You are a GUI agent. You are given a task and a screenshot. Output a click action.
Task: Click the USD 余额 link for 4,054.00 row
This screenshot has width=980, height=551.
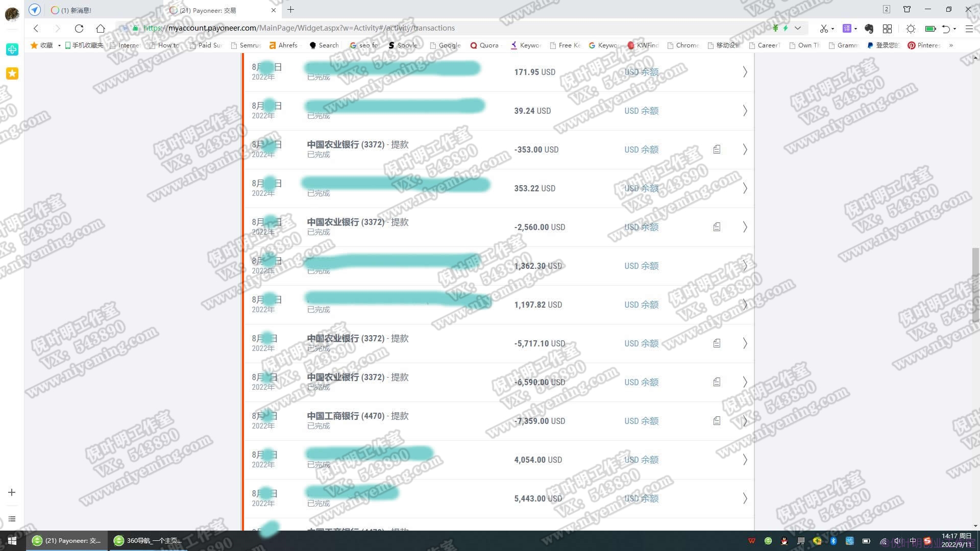(x=640, y=460)
